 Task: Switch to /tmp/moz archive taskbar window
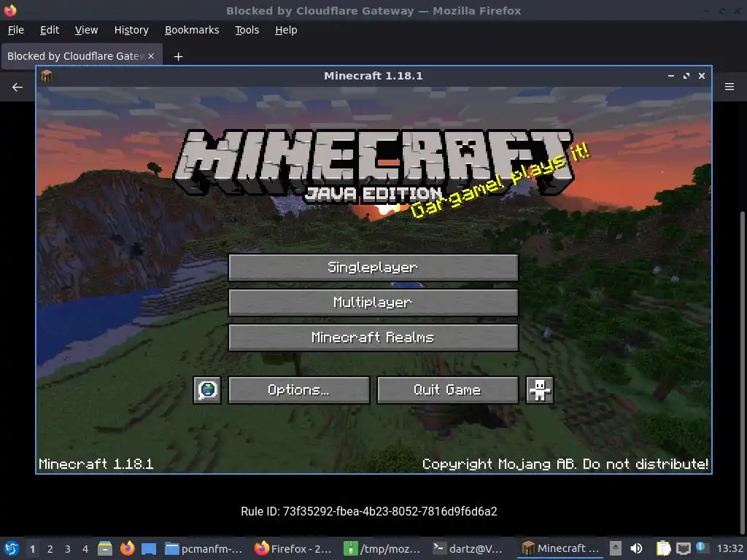[x=382, y=548]
